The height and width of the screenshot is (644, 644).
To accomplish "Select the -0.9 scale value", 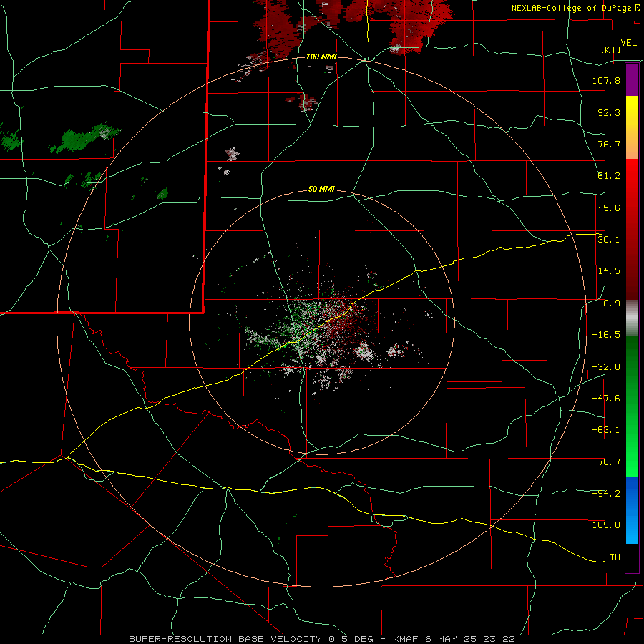I will tap(609, 303).
